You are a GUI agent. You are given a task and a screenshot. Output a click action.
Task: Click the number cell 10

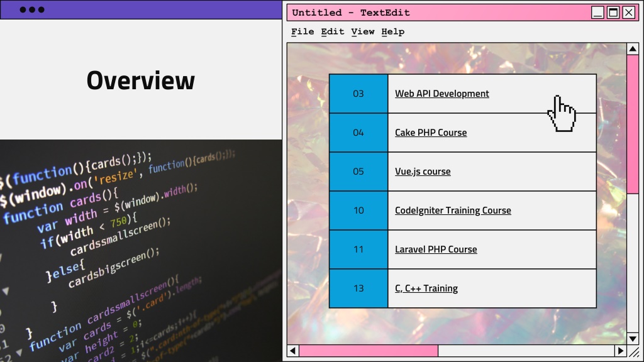pos(358,211)
